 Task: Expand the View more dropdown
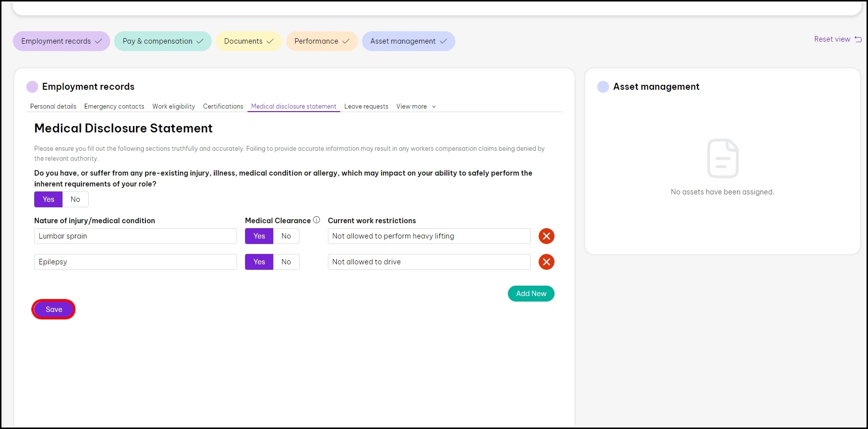click(x=416, y=107)
